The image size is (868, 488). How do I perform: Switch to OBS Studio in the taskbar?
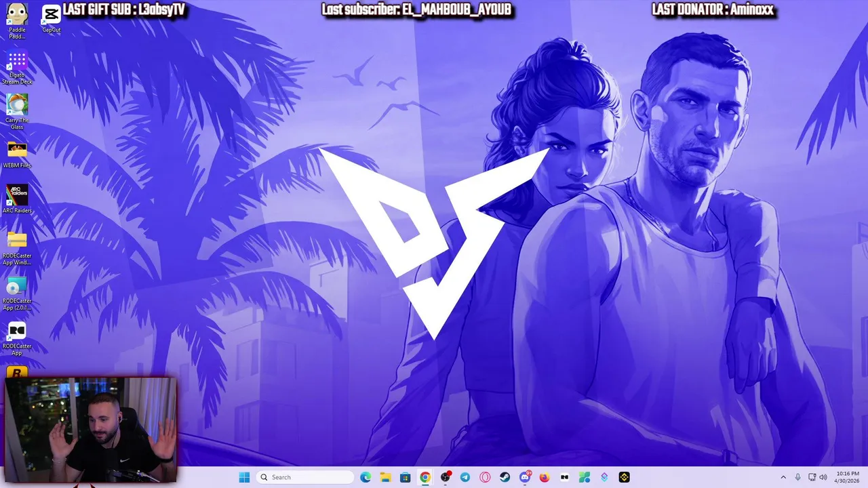tap(445, 477)
